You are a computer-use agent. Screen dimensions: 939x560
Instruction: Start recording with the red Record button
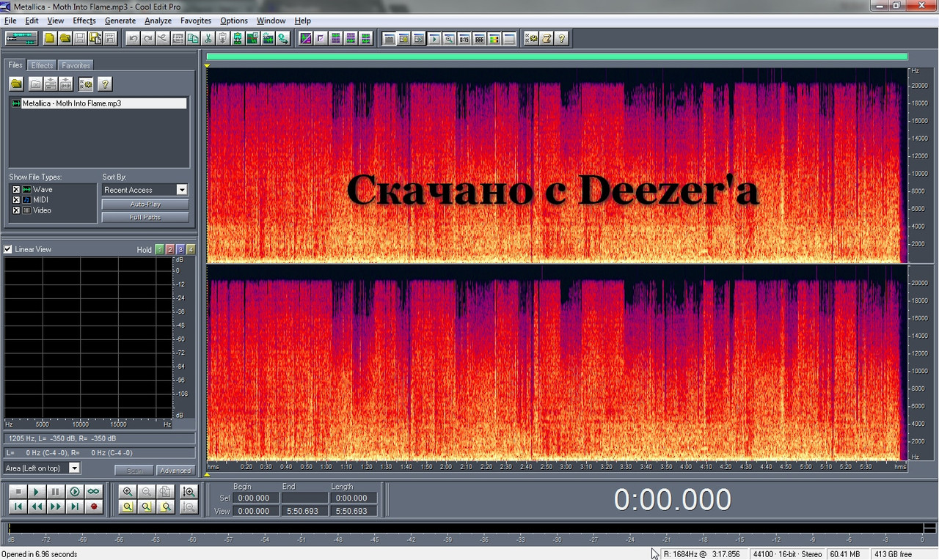[93, 506]
